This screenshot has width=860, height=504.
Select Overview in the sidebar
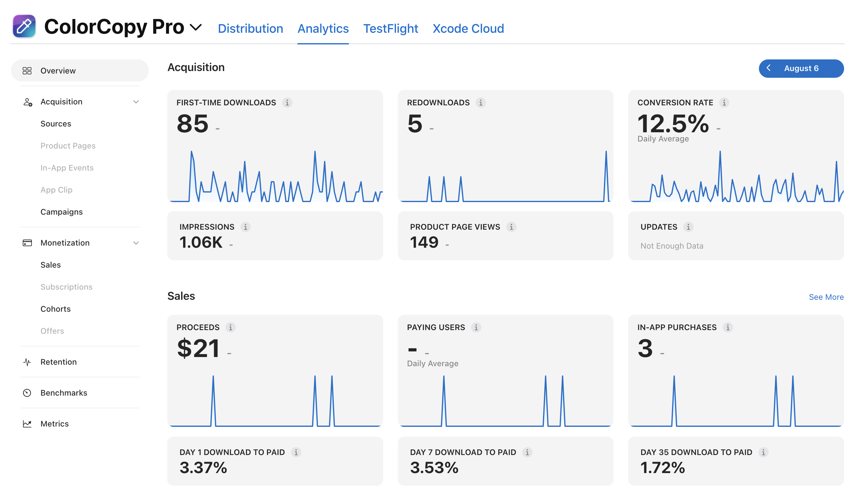80,71
